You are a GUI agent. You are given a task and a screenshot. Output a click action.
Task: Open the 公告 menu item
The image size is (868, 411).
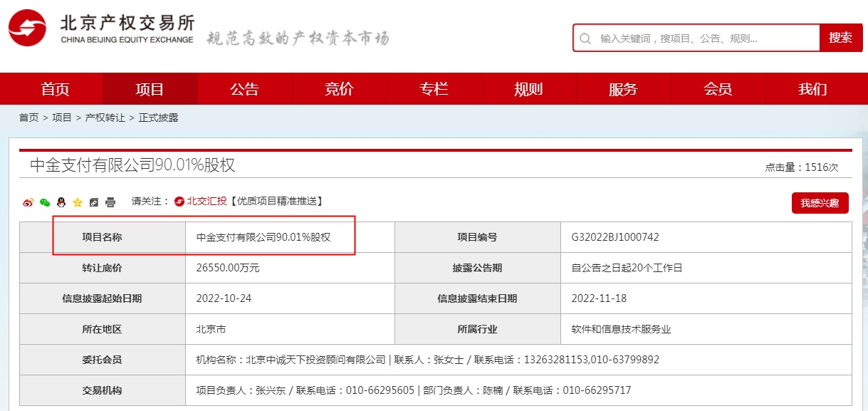tap(244, 89)
